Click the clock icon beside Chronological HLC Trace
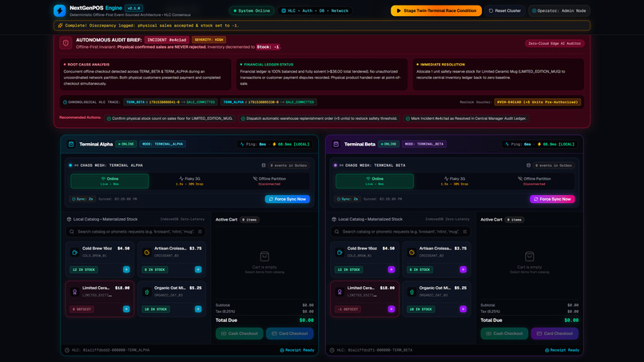644x362 pixels. (x=65, y=102)
